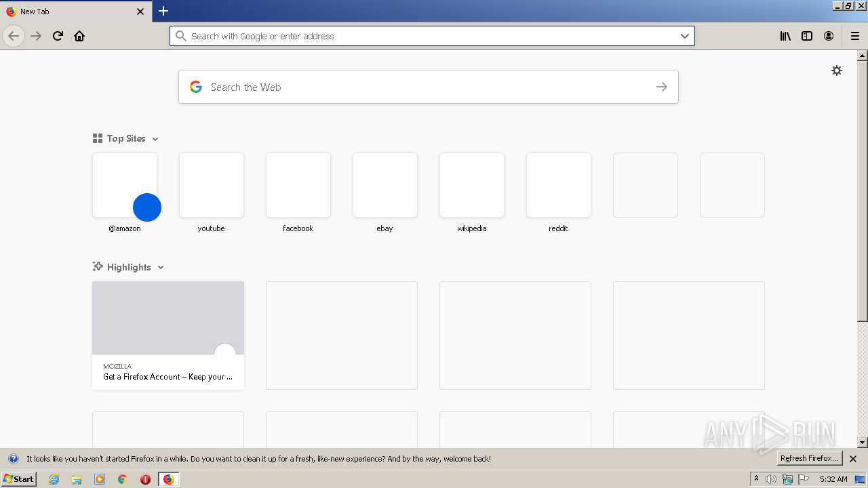Launch Opera from the taskbar
The image size is (868, 488).
click(x=145, y=479)
